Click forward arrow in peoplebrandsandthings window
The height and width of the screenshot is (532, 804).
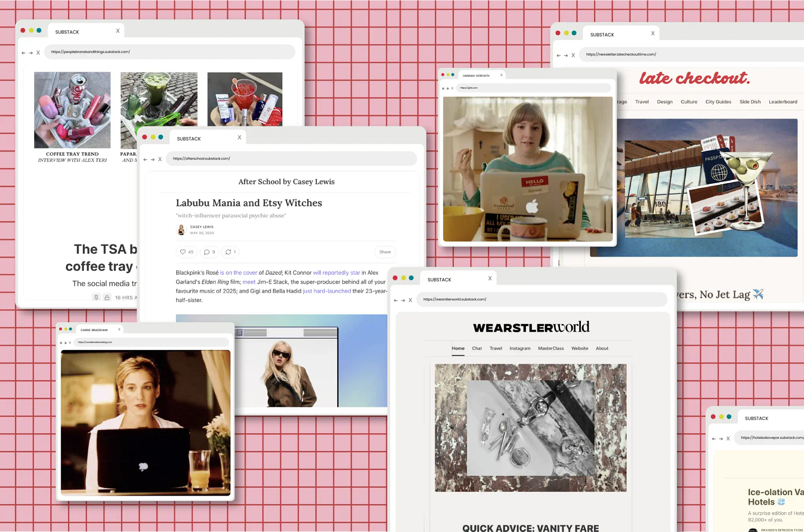click(30, 53)
